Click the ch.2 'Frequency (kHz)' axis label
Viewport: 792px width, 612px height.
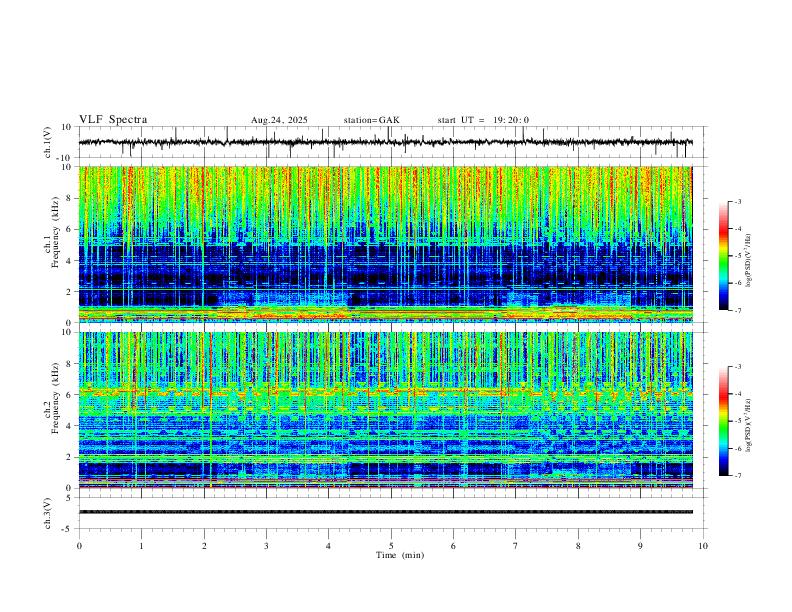click(55, 398)
